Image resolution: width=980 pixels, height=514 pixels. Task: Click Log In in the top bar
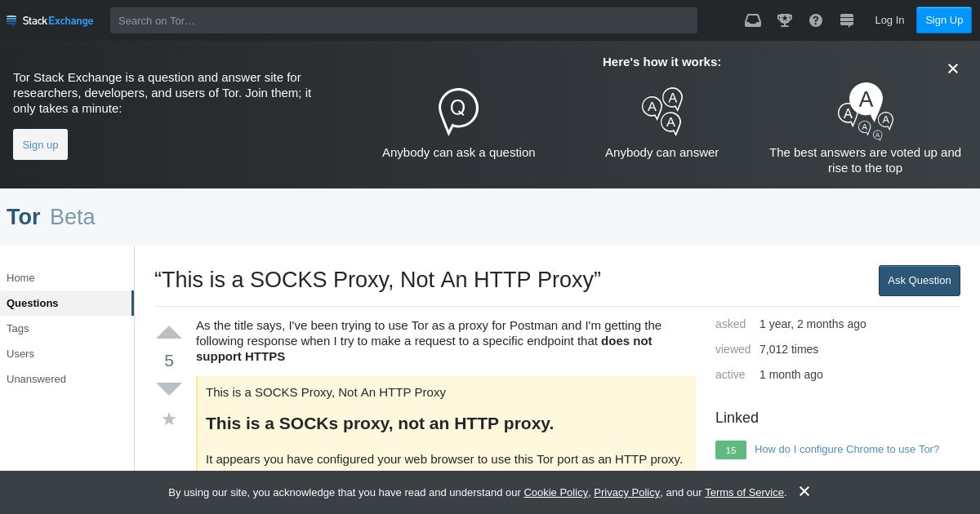[889, 20]
